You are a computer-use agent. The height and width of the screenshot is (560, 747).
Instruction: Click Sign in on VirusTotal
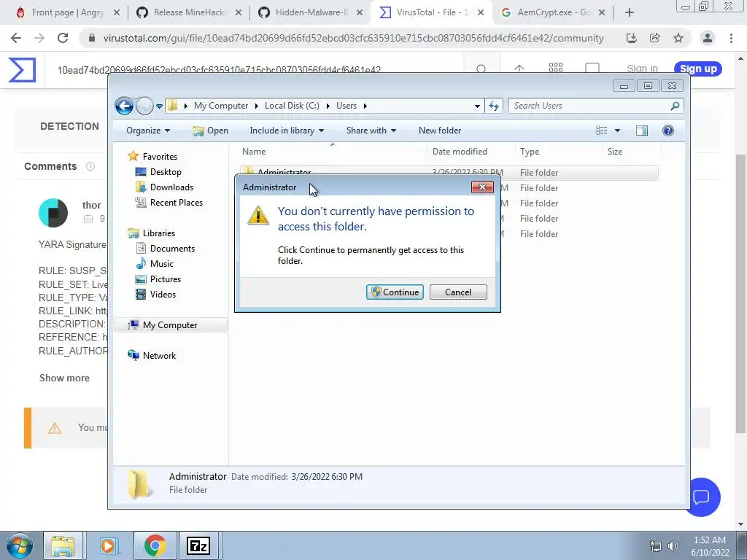[642, 69]
